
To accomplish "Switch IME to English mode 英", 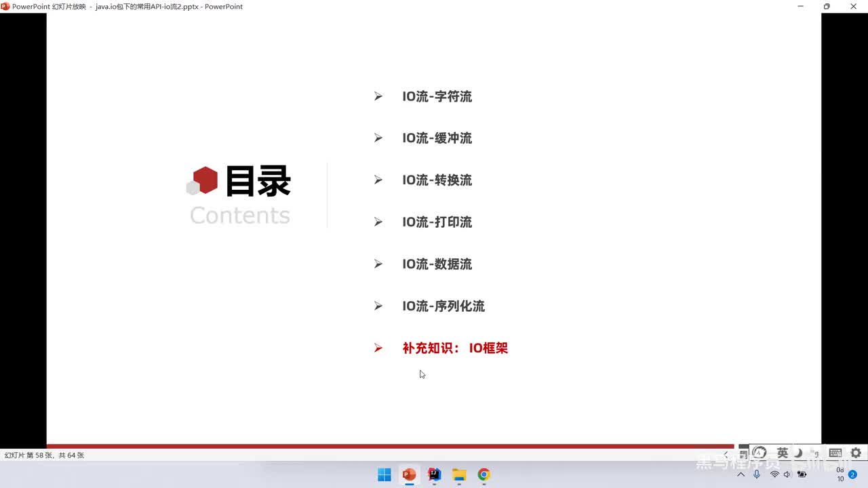I will (x=783, y=453).
